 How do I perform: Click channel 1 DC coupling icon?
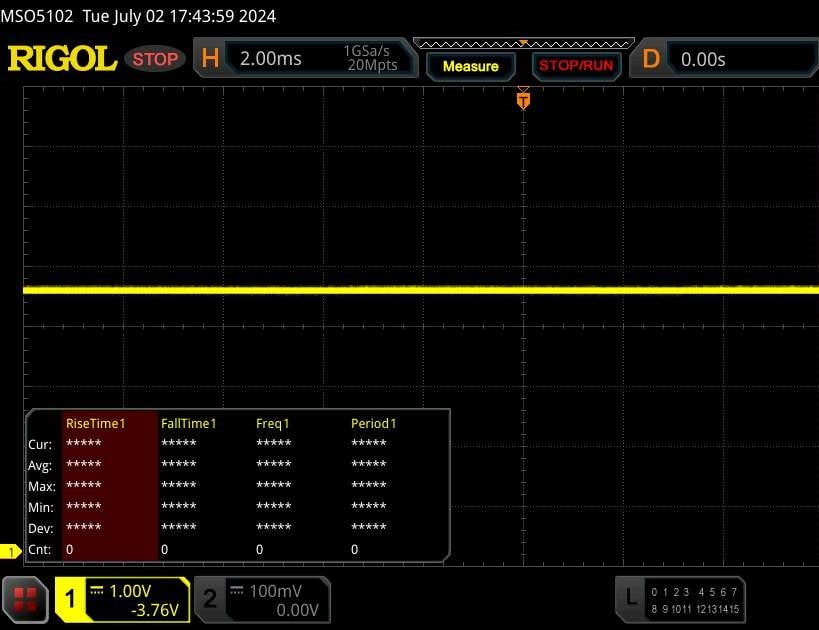coord(97,591)
